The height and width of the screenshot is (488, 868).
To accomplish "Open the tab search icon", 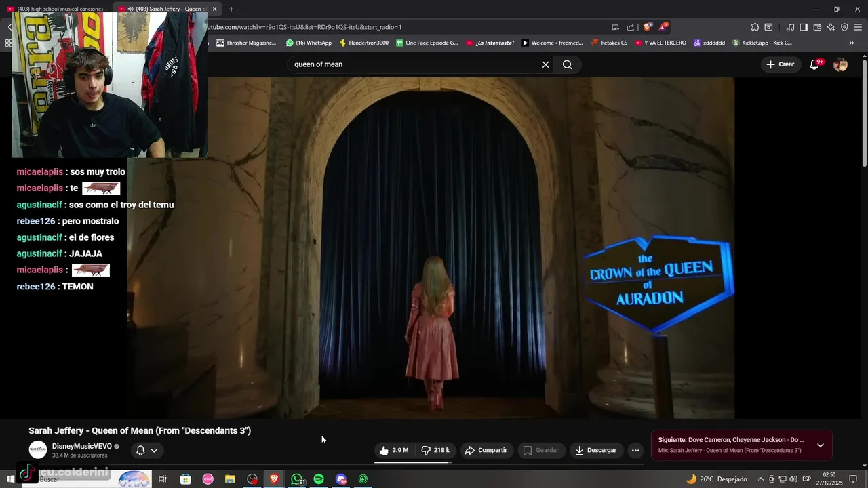I will pos(768,27).
